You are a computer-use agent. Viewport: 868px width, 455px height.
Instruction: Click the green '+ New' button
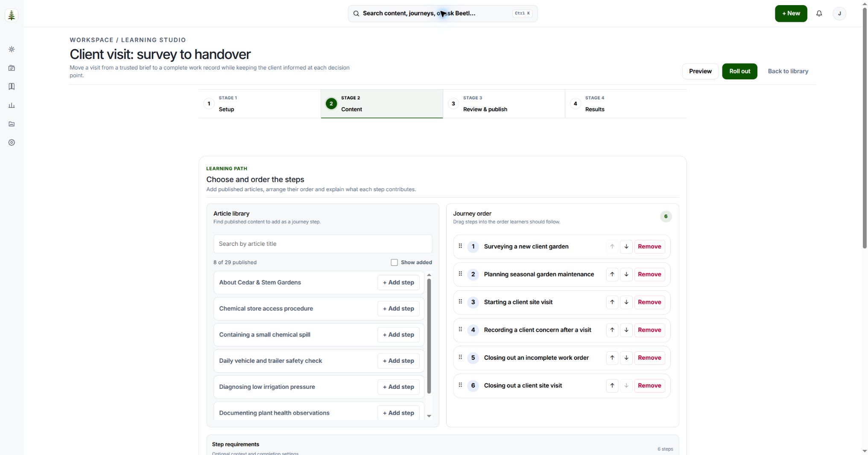[x=791, y=14]
